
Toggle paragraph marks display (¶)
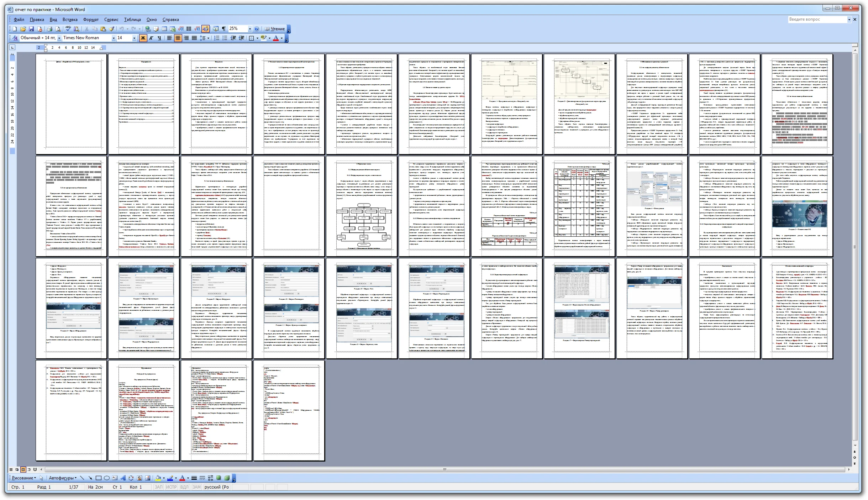pos(224,29)
